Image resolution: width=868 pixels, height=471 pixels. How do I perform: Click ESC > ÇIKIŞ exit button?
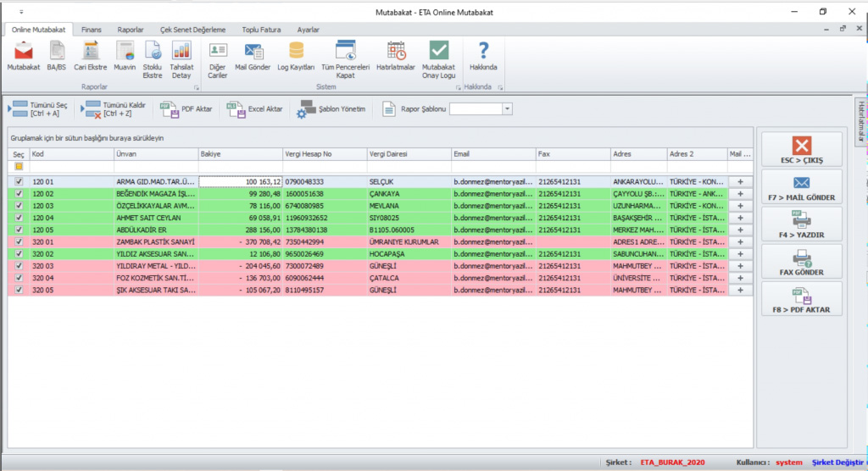[x=802, y=149]
